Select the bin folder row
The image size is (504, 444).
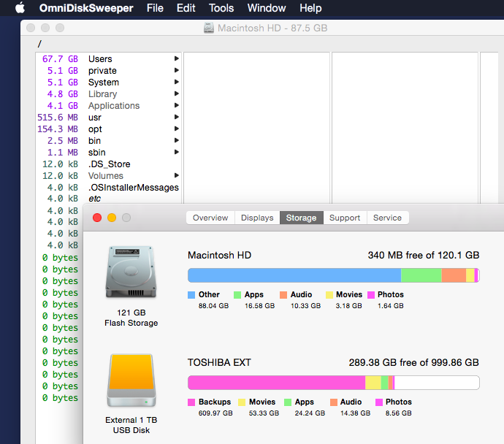pyautogui.click(x=108, y=141)
